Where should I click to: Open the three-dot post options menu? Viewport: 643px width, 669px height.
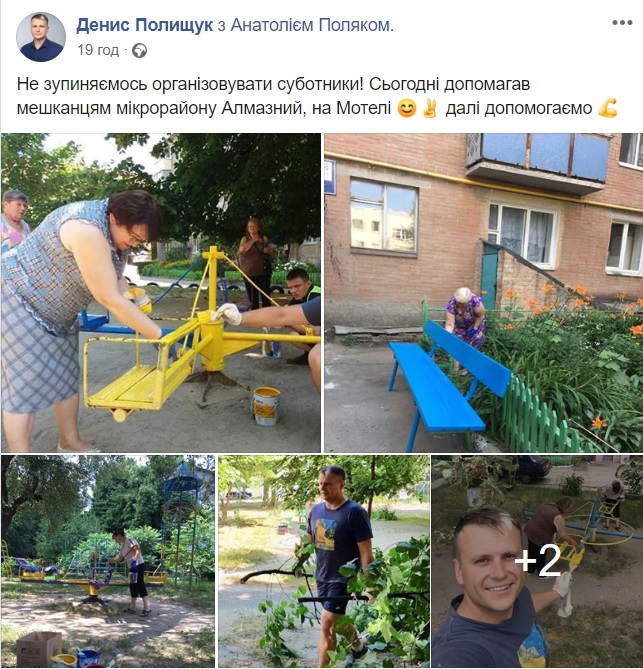point(622,23)
